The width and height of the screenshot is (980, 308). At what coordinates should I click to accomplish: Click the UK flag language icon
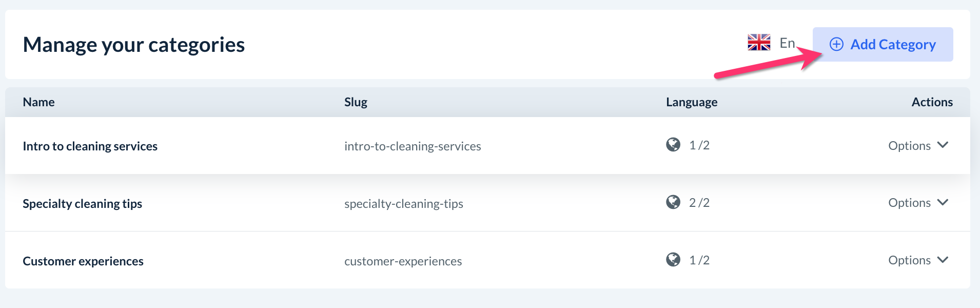(x=759, y=43)
